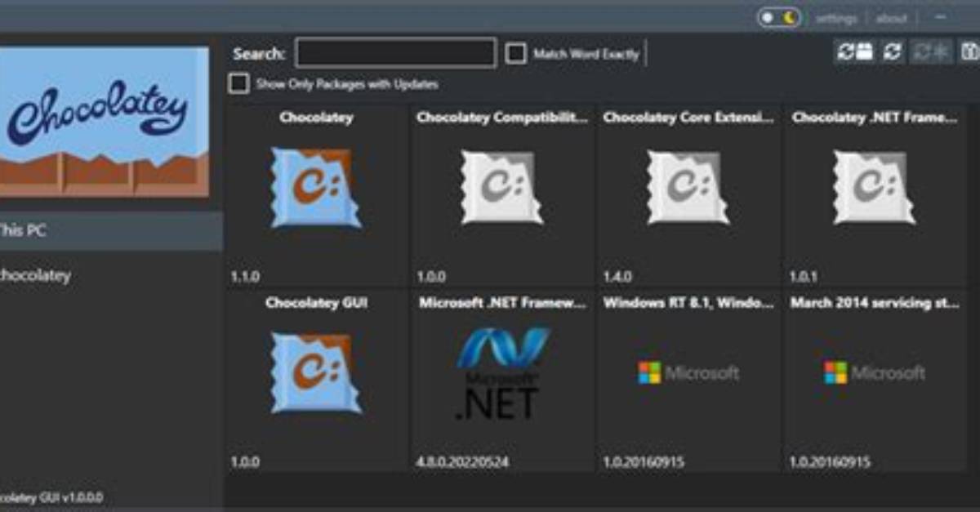The image size is (980, 512).
Task: Open Chocolatey Compatibility package icon
Action: click(502, 187)
